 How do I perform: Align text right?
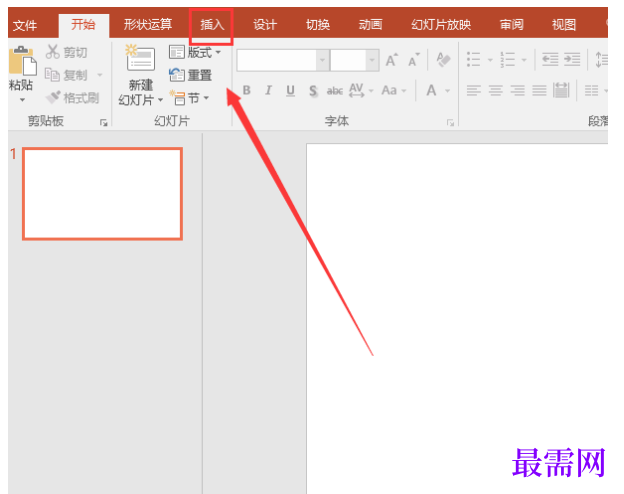pos(517,90)
